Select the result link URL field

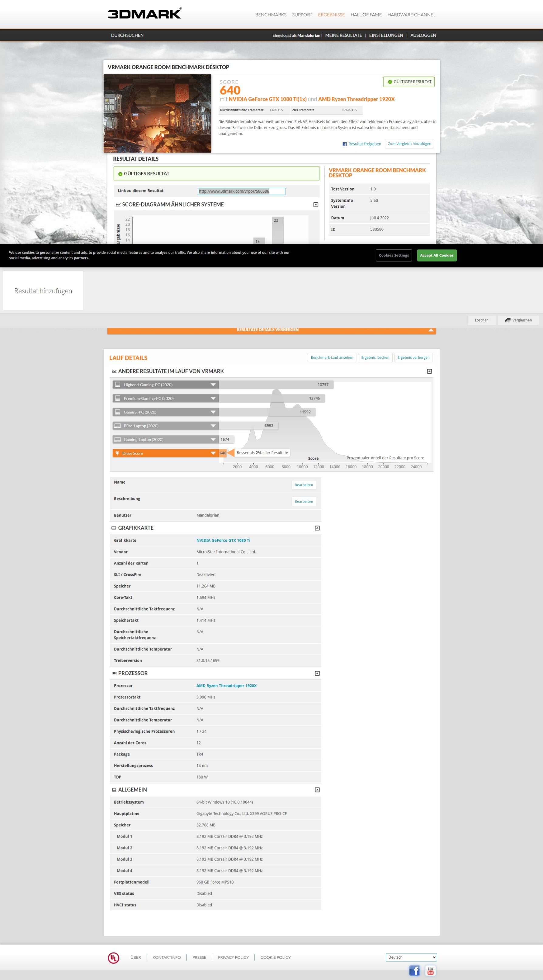coord(241,191)
